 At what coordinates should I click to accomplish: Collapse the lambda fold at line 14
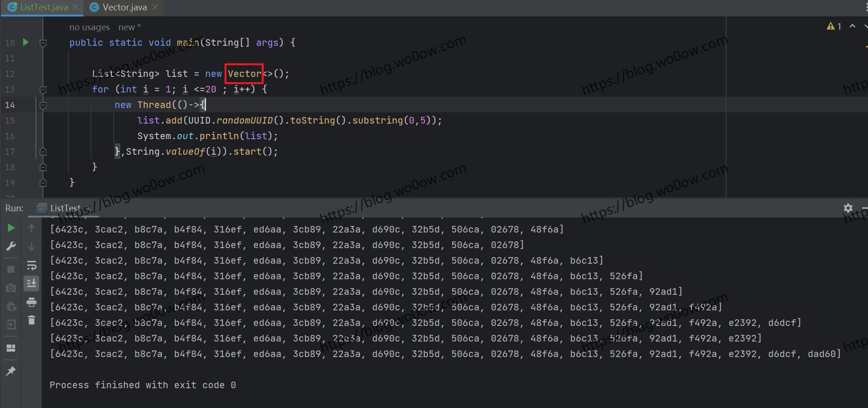[x=43, y=105]
